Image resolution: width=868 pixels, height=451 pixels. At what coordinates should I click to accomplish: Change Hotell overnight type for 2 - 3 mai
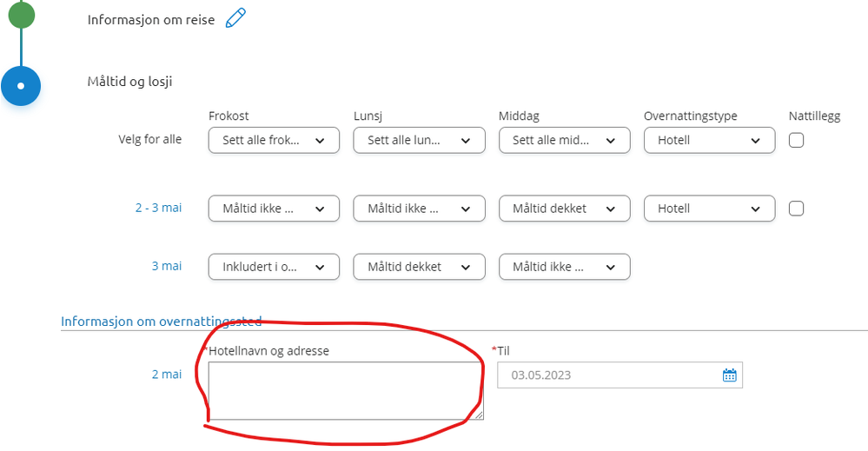[x=709, y=209]
